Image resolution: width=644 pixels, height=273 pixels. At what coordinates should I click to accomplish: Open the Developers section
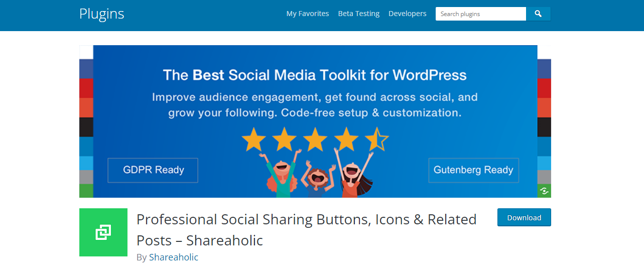coord(408,14)
